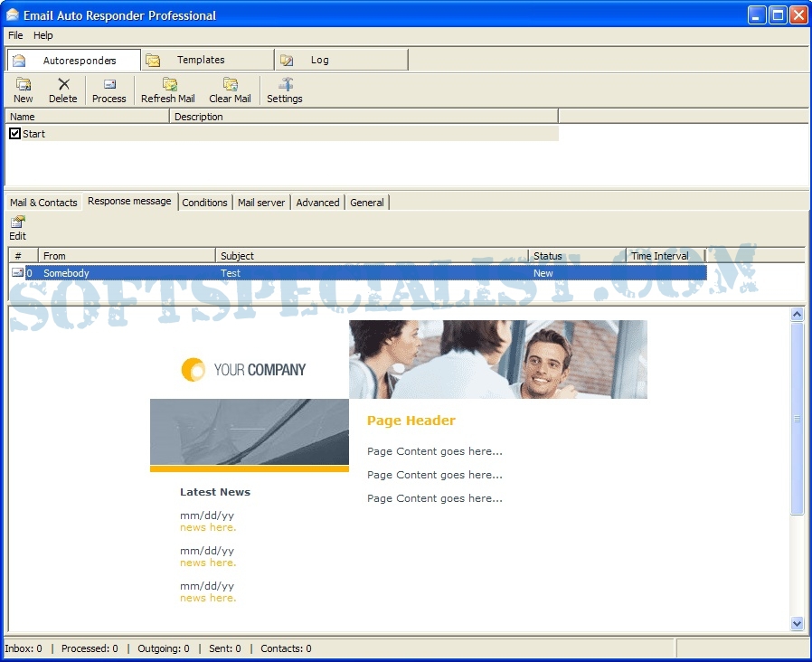Select the Mail & Contacts tab
The image size is (812, 662).
(43, 203)
